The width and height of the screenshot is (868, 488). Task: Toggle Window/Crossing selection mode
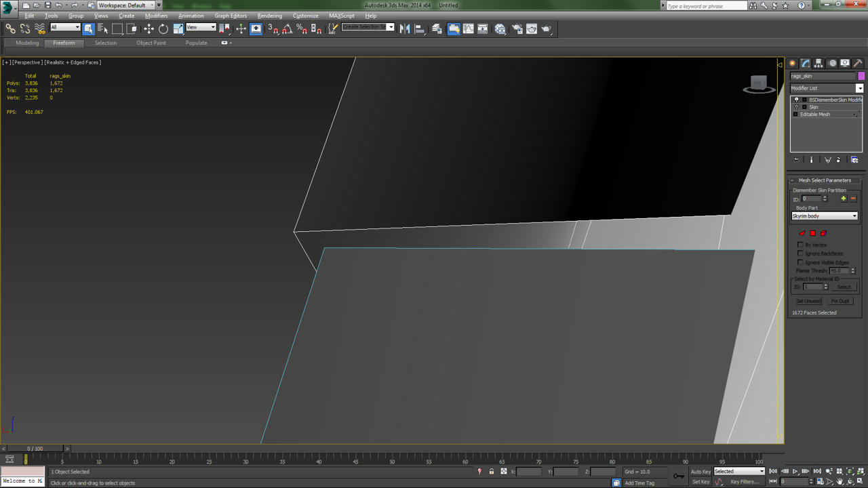[132, 28]
